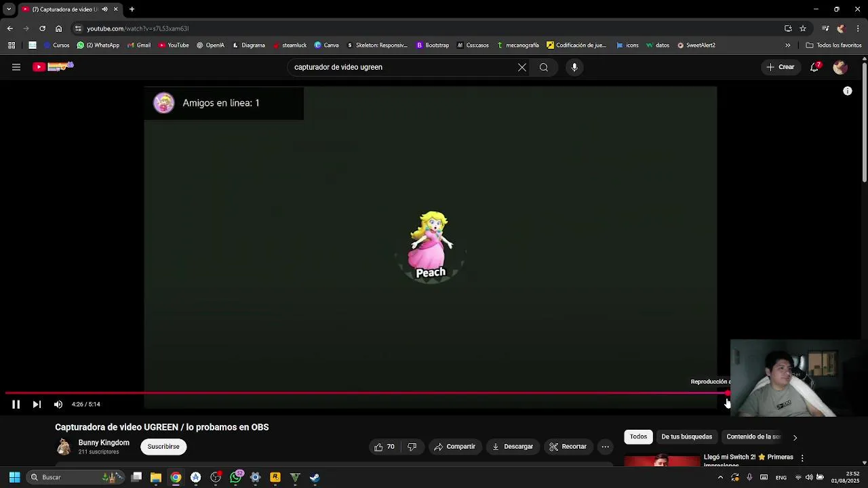Mute the tab via speaker icon
868x488 pixels.
coord(104,9)
